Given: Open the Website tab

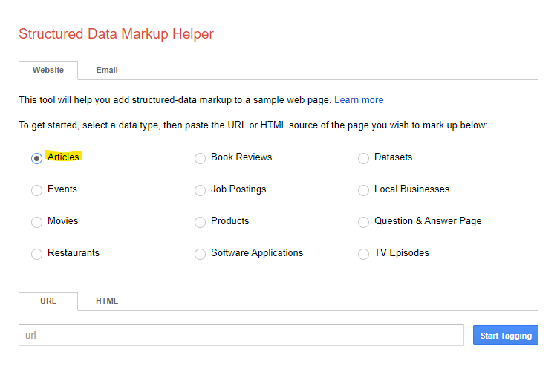Looking at the screenshot, I should [x=48, y=70].
